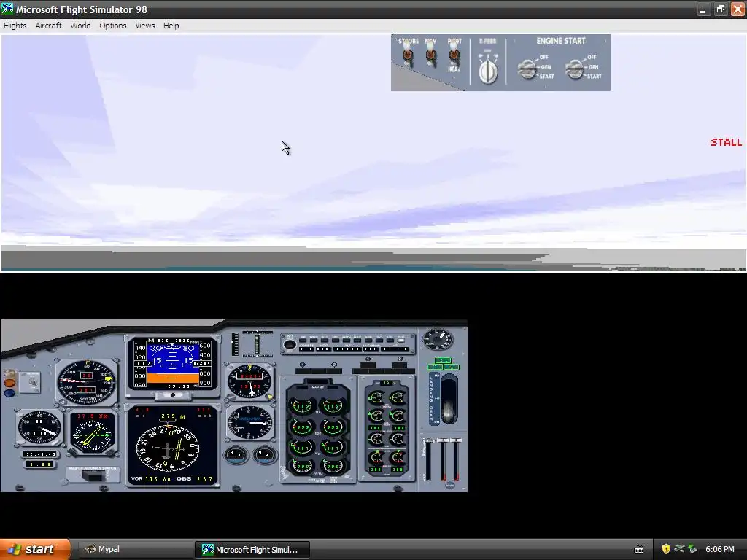Open the Views menu
Screen dimensions: 747x560
[x=144, y=26]
